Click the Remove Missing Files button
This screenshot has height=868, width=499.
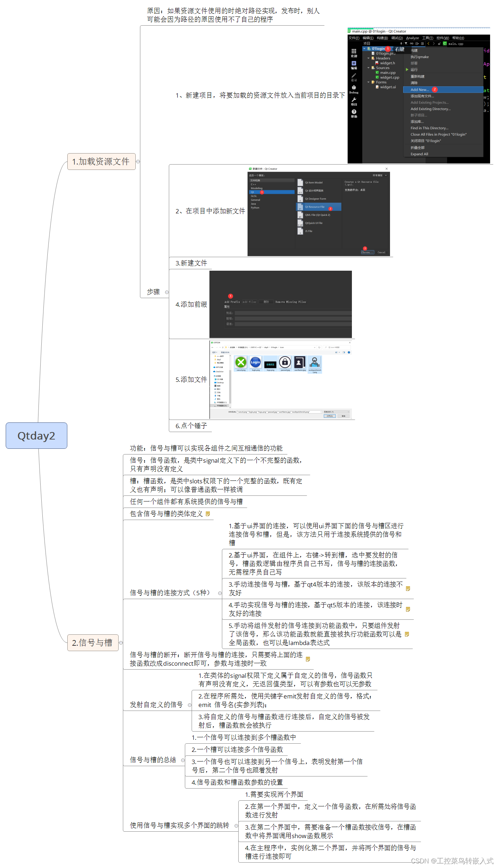coord(291,302)
